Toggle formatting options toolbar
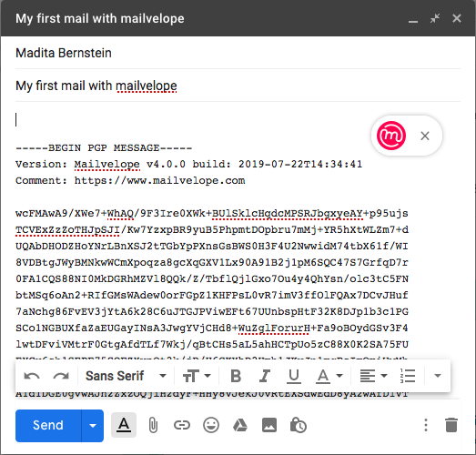Screen dimensions: 476x455 click(124, 425)
